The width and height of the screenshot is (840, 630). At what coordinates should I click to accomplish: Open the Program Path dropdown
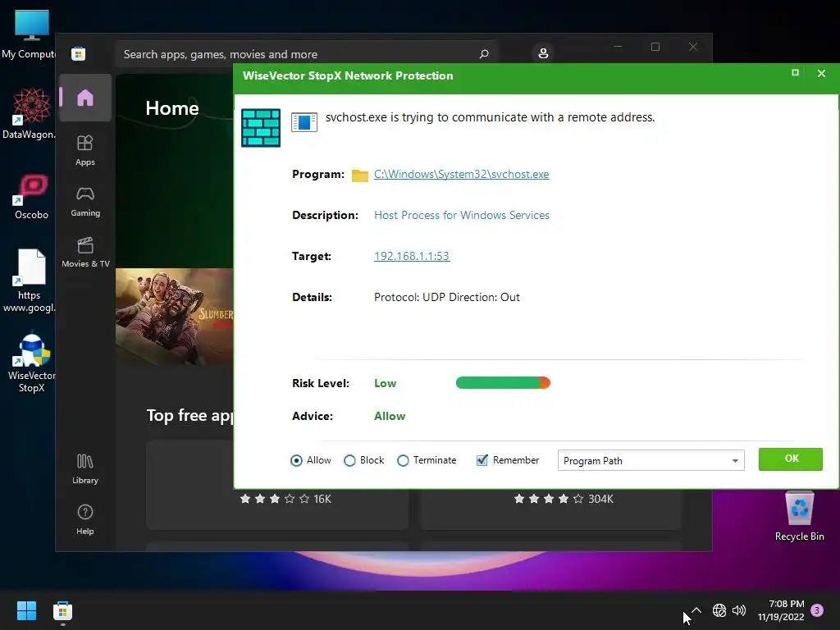pyautogui.click(x=651, y=461)
